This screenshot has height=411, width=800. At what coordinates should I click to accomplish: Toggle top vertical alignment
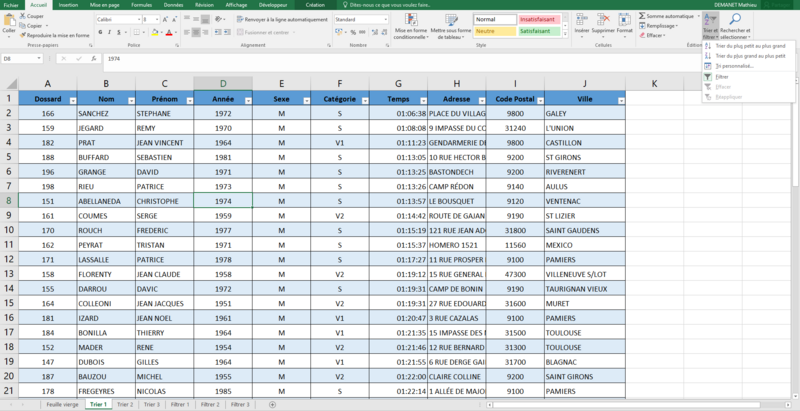tap(187, 19)
